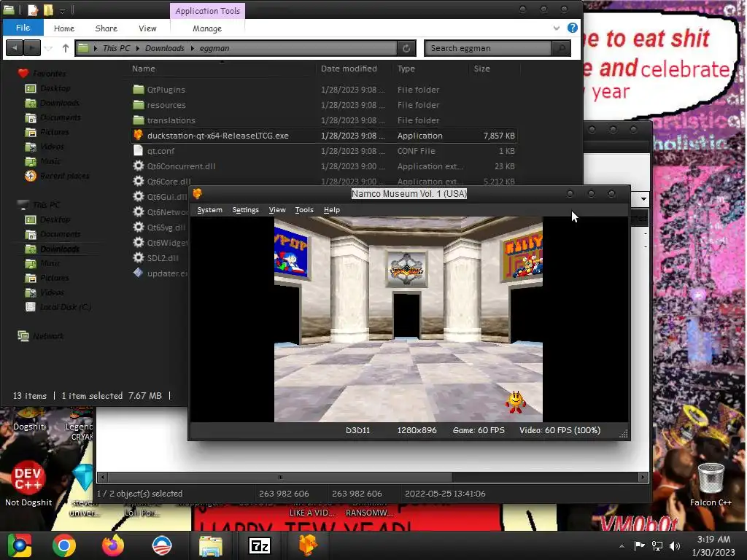Screen dimensions: 747x560
Task: Select the QtPlugins folder
Action: (166, 90)
